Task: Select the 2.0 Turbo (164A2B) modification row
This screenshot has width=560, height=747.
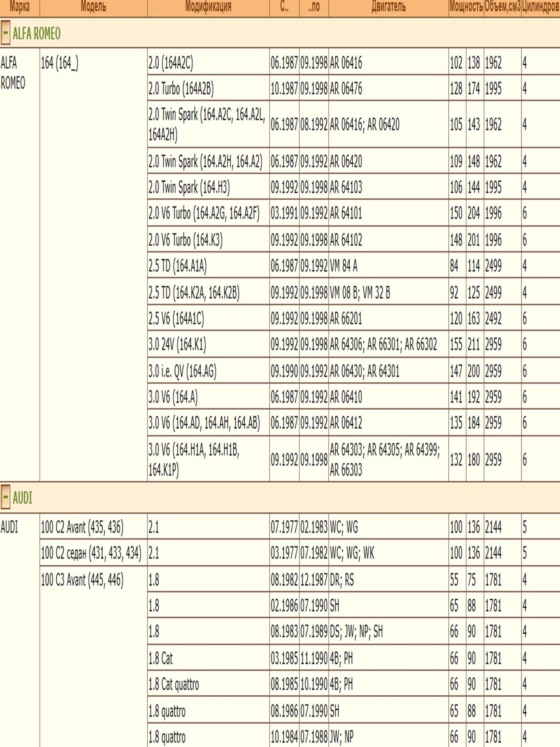Action: pyautogui.click(x=181, y=89)
